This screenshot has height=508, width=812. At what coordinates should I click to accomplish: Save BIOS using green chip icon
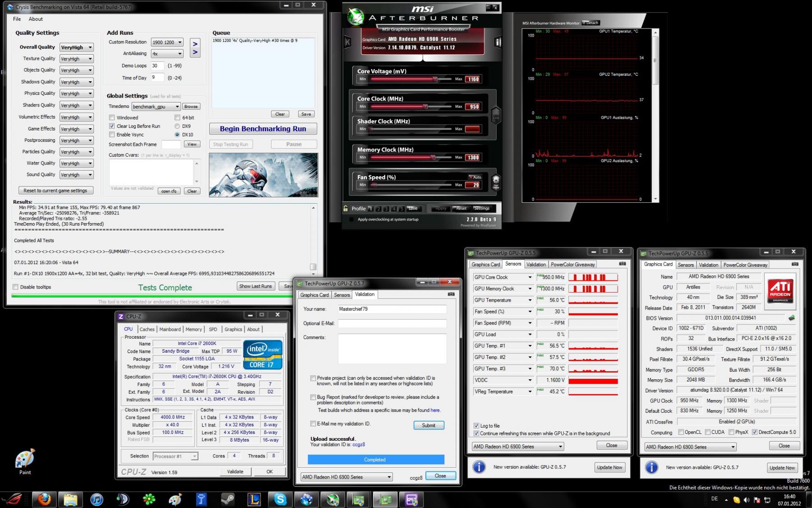[792, 318]
